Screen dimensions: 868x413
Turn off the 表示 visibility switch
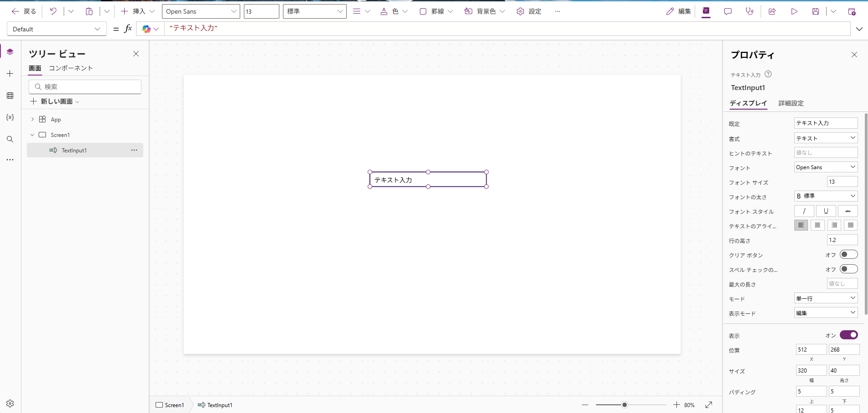coord(848,335)
